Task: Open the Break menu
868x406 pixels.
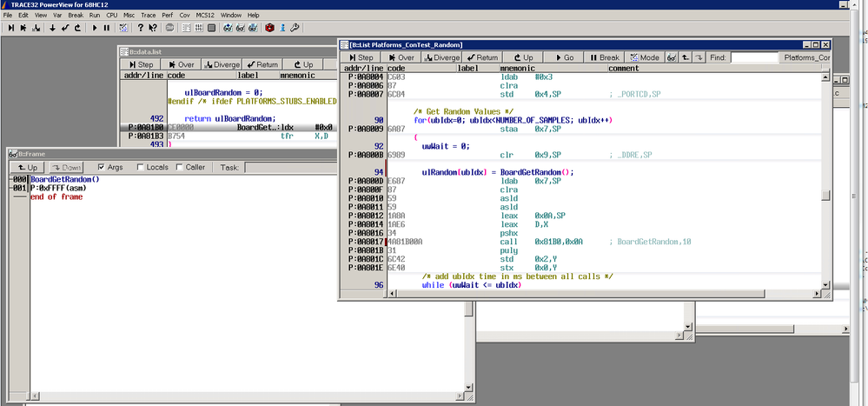Action: pyautogui.click(x=76, y=15)
